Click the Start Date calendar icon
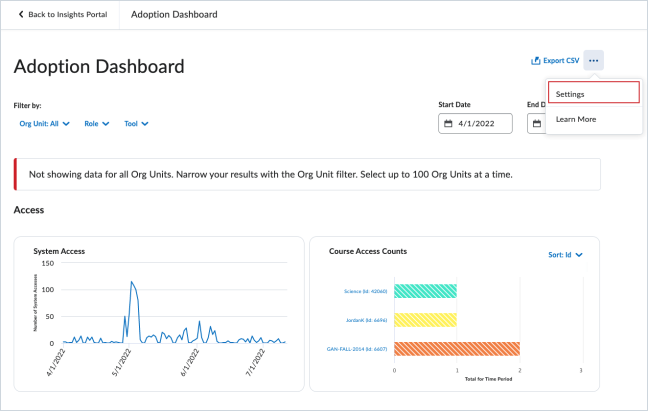Screen dimensions: 648x411 tap(448, 124)
